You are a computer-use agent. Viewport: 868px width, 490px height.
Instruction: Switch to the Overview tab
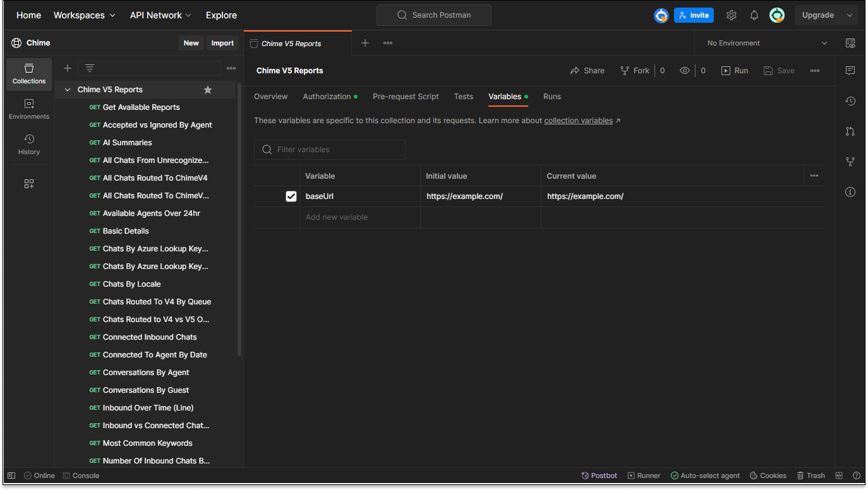point(270,97)
